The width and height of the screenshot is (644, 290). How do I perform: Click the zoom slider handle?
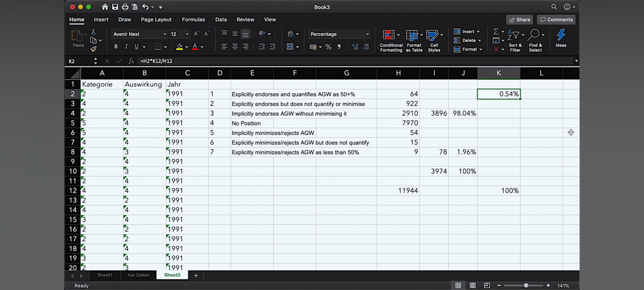[x=526, y=285]
